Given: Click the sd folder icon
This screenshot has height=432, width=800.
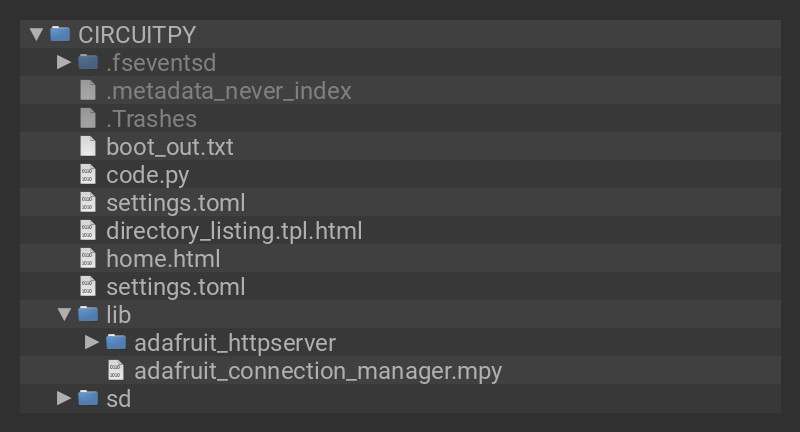Looking at the screenshot, I should tap(88, 398).
